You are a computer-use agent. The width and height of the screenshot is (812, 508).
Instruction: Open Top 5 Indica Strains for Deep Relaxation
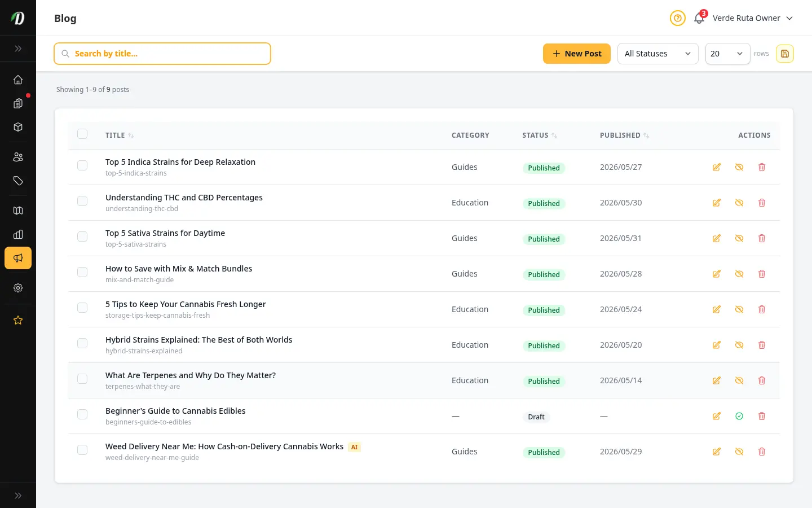[180, 162]
